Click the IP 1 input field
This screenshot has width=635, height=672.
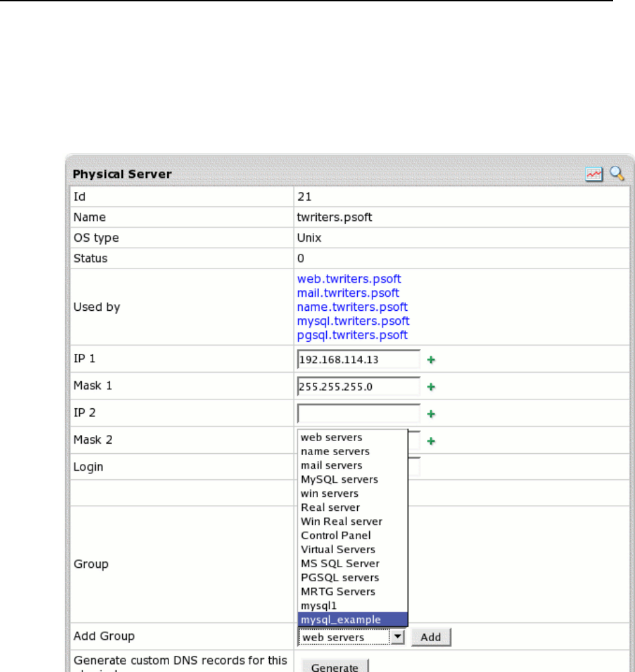358,359
